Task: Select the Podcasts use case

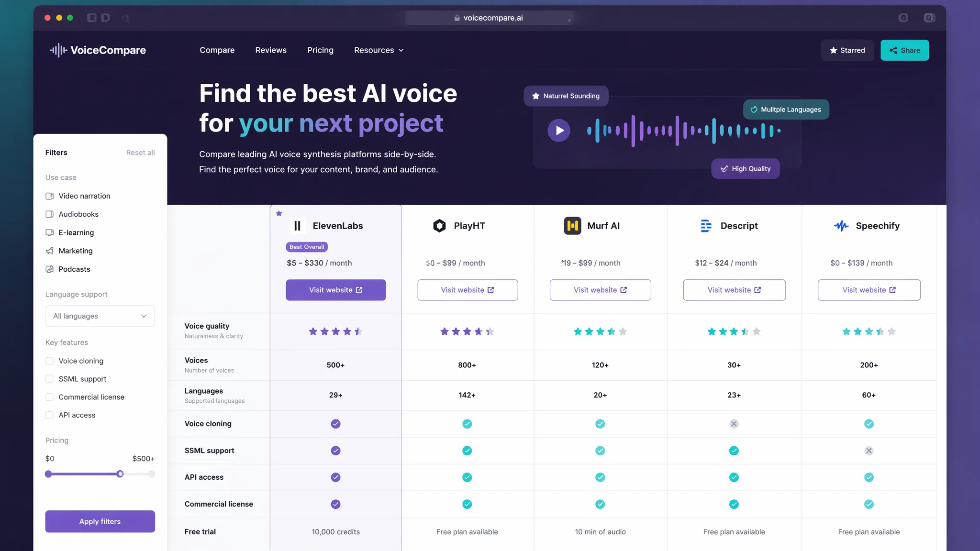Action: (x=68, y=269)
